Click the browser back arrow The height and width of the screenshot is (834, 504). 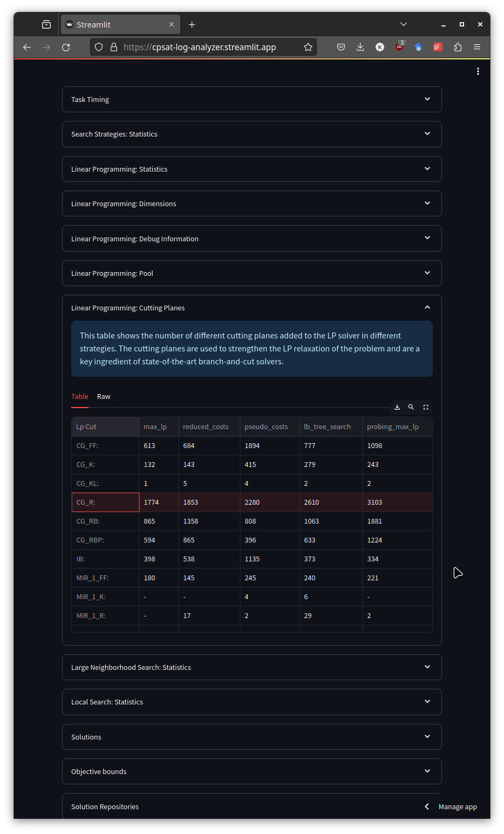(x=27, y=47)
